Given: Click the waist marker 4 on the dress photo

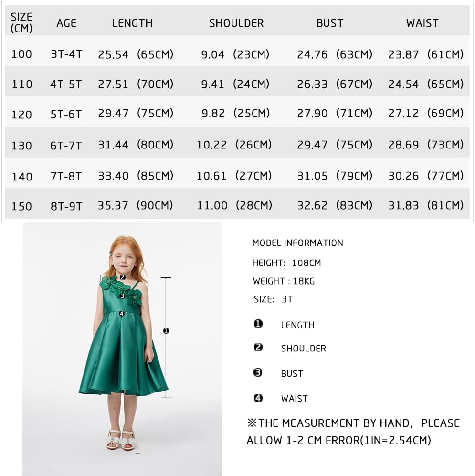Looking at the screenshot, I should pyautogui.click(x=122, y=314).
